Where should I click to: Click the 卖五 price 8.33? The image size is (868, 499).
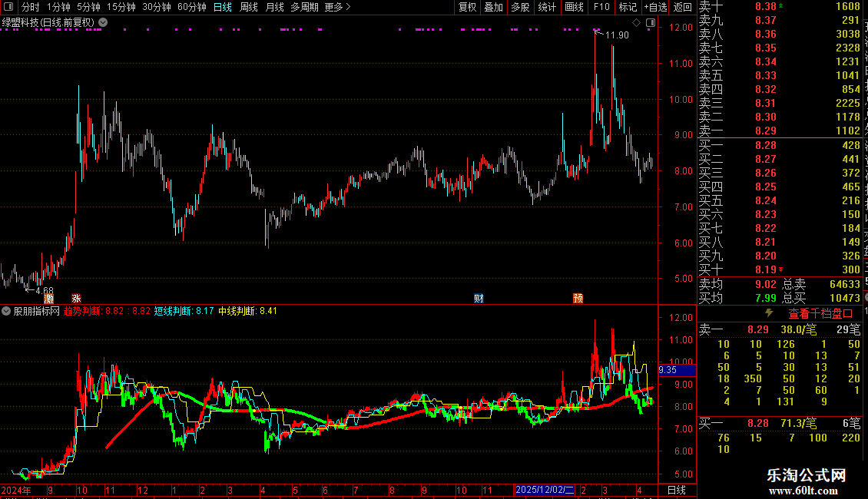[x=766, y=75]
